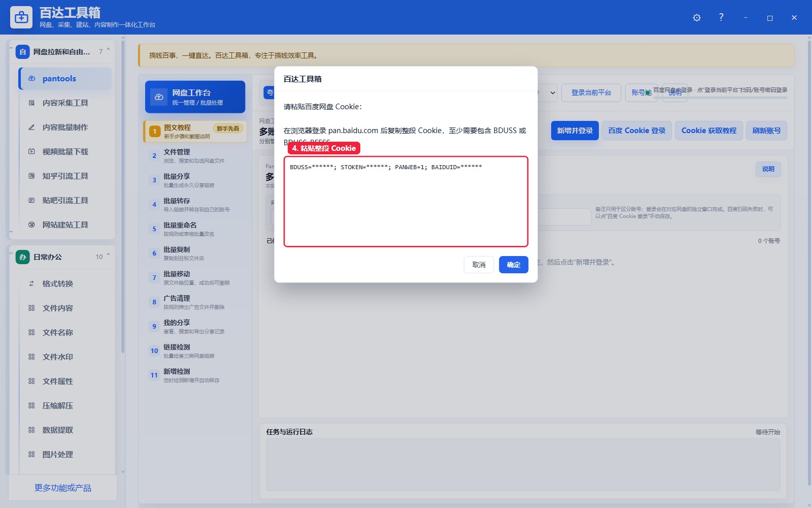Click the 百达工具箱 app logo icon
Screen dimensions: 812x508
tap(21, 17)
